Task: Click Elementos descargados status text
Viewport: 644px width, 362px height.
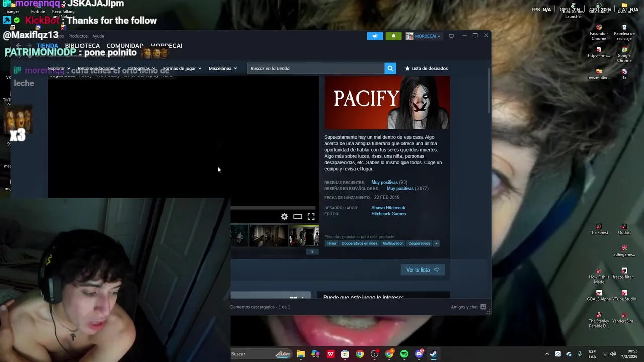Action: tap(260, 307)
